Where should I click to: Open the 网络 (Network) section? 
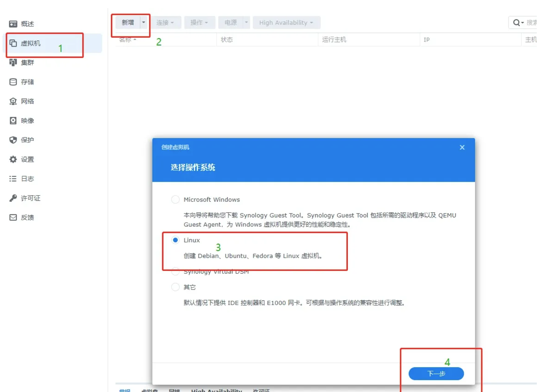pos(26,101)
